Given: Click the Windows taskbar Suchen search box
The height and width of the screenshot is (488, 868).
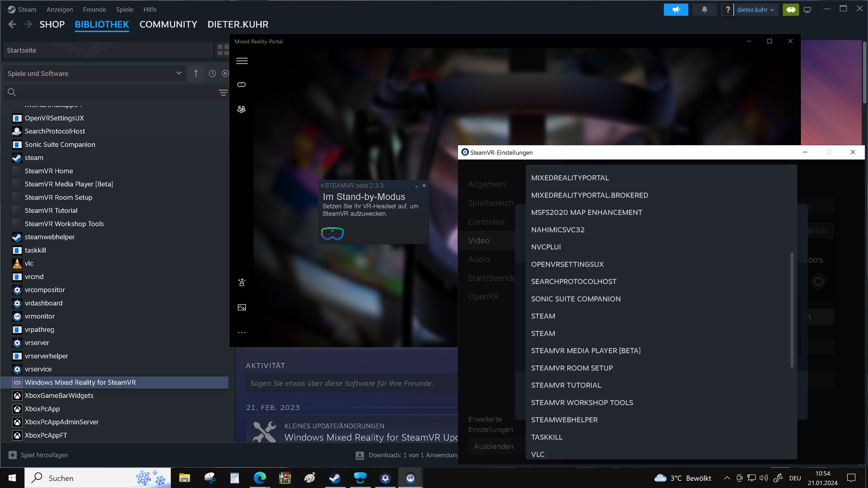Looking at the screenshot, I should tap(97, 478).
